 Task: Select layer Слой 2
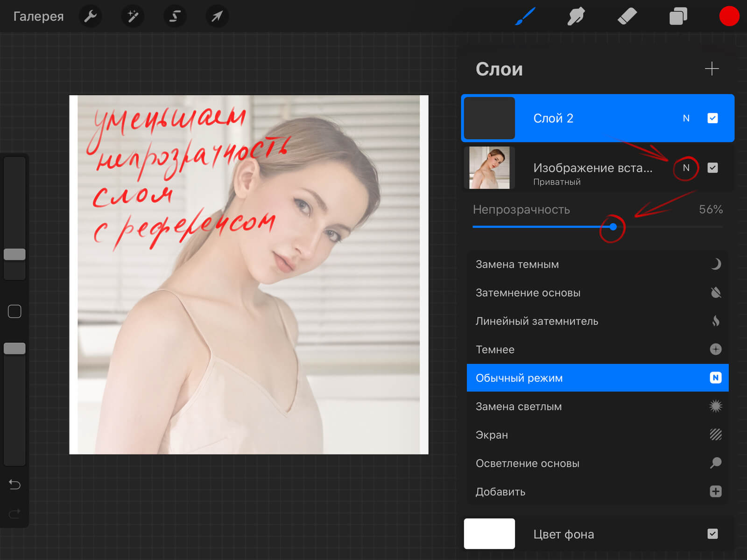click(x=598, y=118)
